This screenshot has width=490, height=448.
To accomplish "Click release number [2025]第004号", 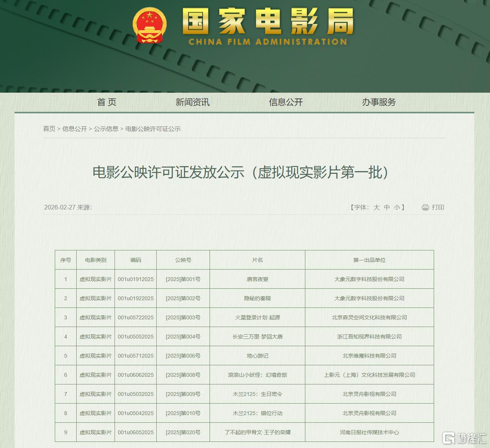I will 183,337.
